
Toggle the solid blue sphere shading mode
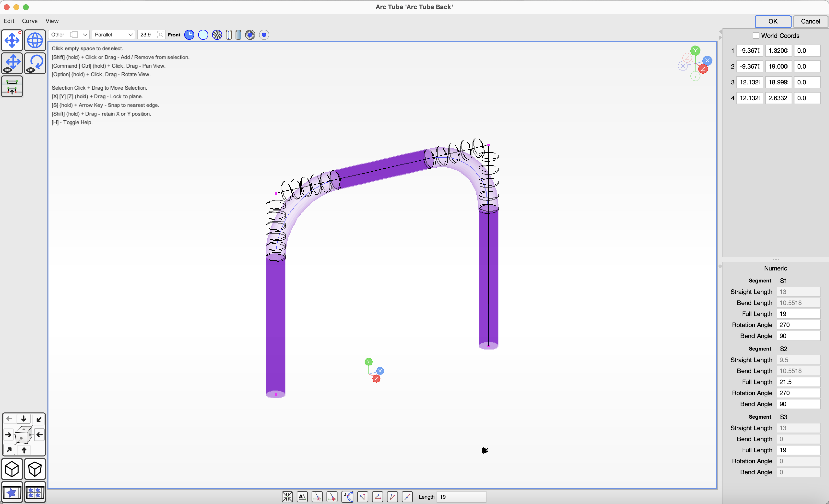[x=189, y=35]
